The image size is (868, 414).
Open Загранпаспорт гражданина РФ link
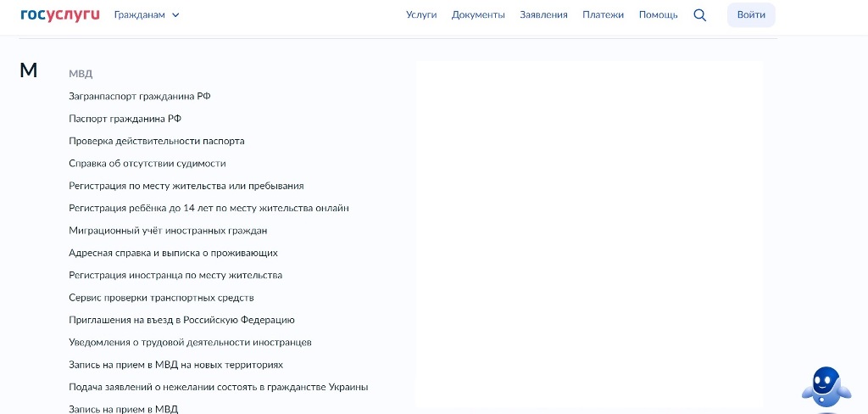pos(140,97)
